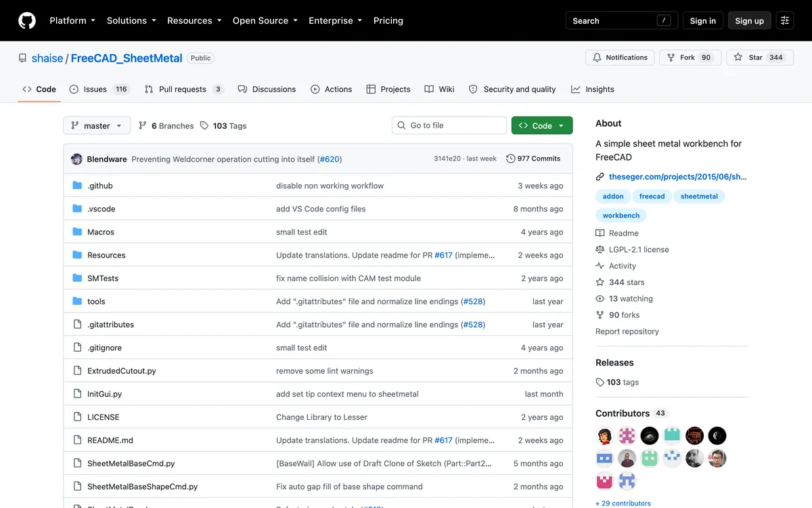Image resolution: width=812 pixels, height=508 pixels.
Task: Click the .gitattributes file icon
Action: (77, 324)
